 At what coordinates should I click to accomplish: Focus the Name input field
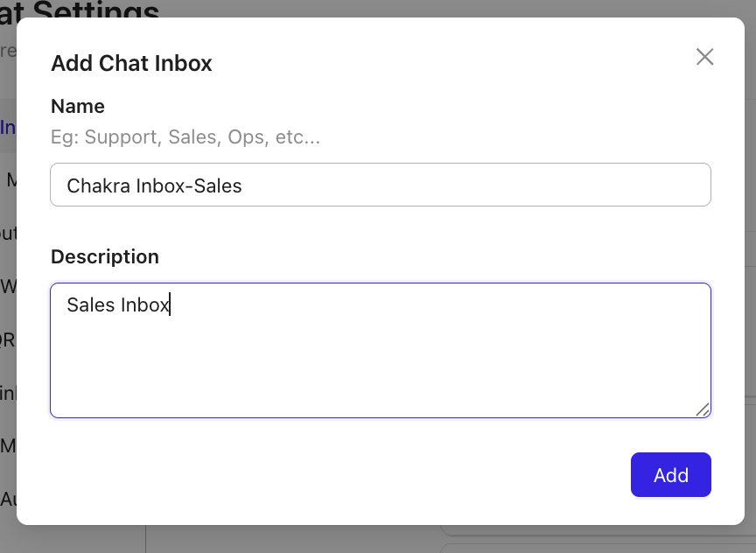(x=380, y=185)
